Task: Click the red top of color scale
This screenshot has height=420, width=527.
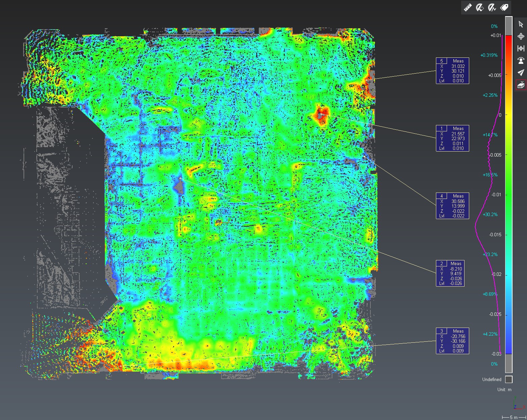Action: (509, 40)
